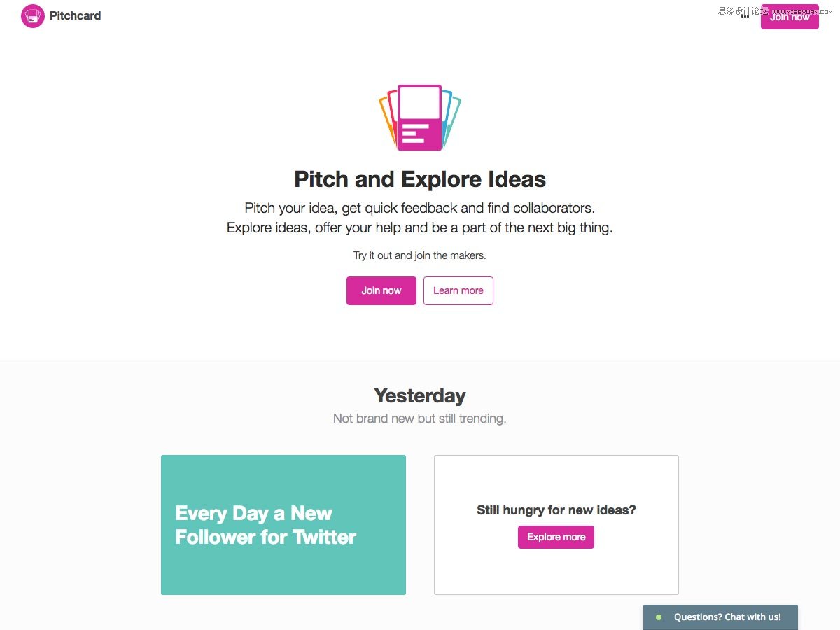Click the Explore more button
This screenshot has height=630, width=840.
[556, 537]
